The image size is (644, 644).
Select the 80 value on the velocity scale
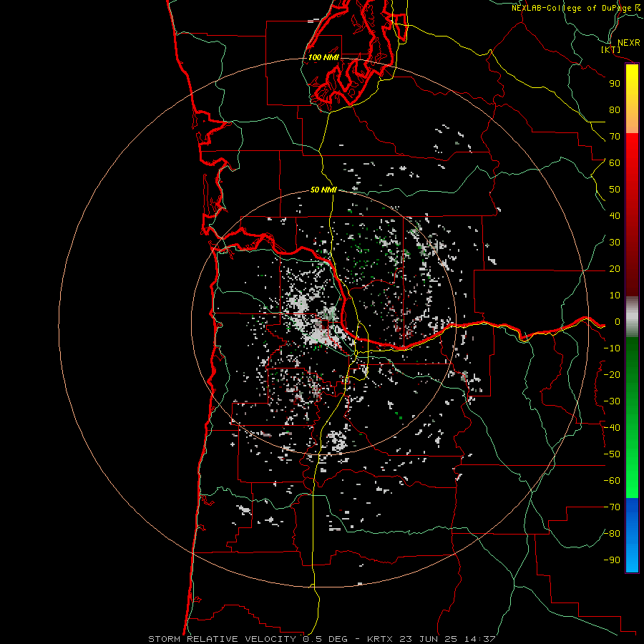click(x=615, y=109)
